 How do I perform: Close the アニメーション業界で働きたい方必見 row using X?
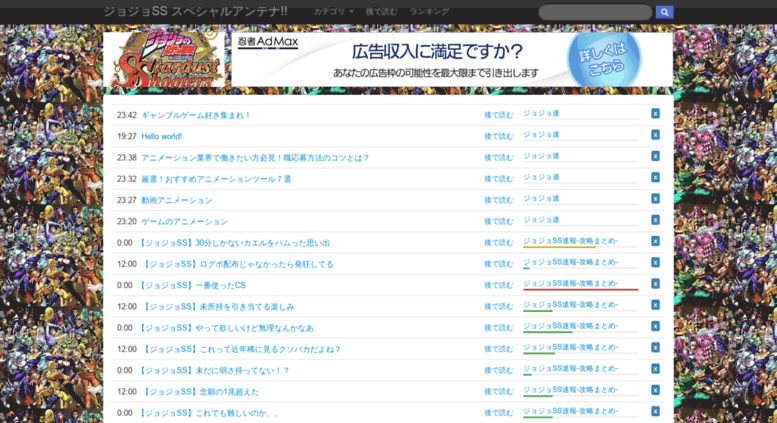pyautogui.click(x=655, y=157)
